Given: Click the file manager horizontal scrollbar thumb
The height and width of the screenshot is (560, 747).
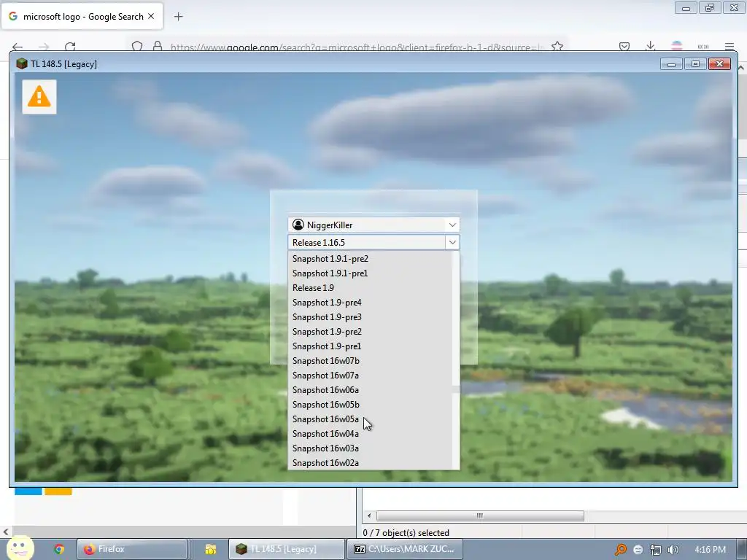Looking at the screenshot, I should pyautogui.click(x=480, y=516).
